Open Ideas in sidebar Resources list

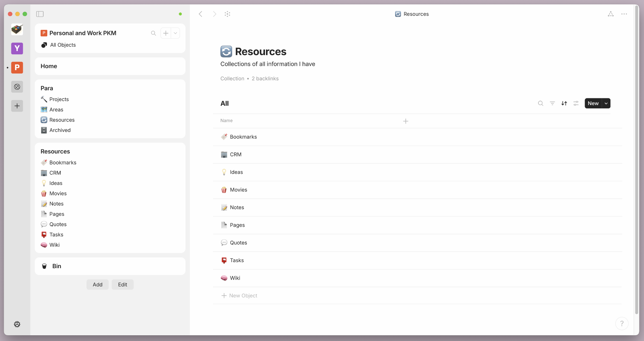click(56, 183)
